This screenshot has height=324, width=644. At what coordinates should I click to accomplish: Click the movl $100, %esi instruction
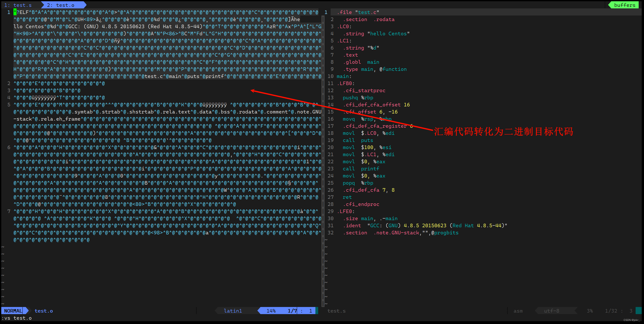tap(367, 147)
